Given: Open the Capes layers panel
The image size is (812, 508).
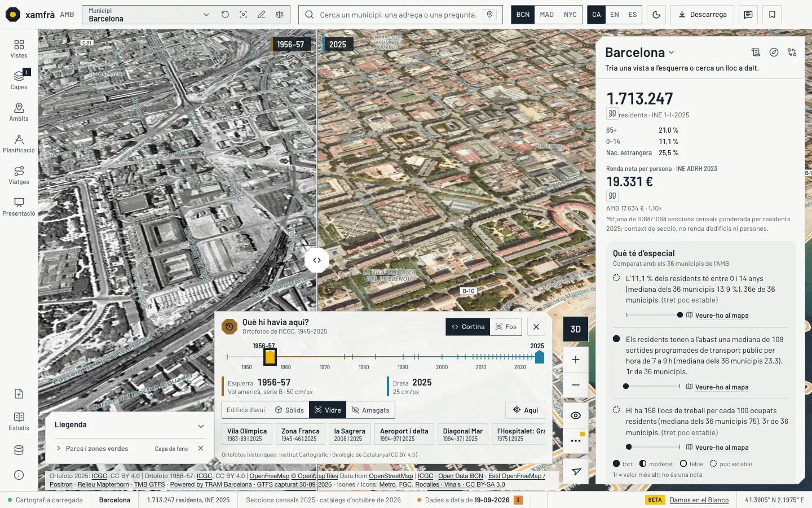Looking at the screenshot, I should coord(19,80).
